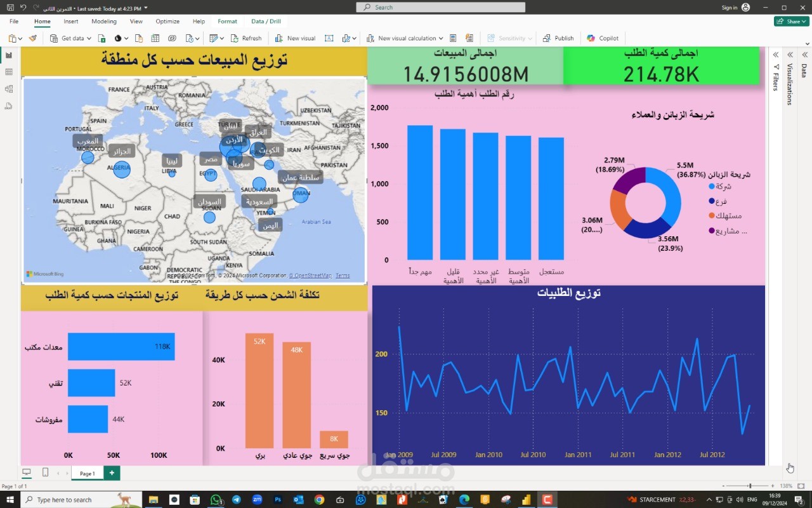The width and height of the screenshot is (812, 508).
Task: Click the Fit to page icon
Action: coord(801,486)
